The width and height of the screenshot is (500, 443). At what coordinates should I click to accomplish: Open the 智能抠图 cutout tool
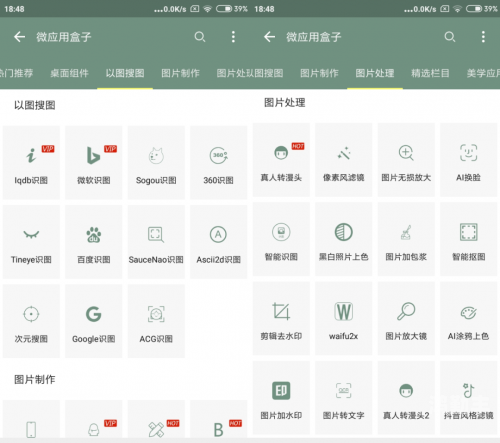tap(469, 239)
